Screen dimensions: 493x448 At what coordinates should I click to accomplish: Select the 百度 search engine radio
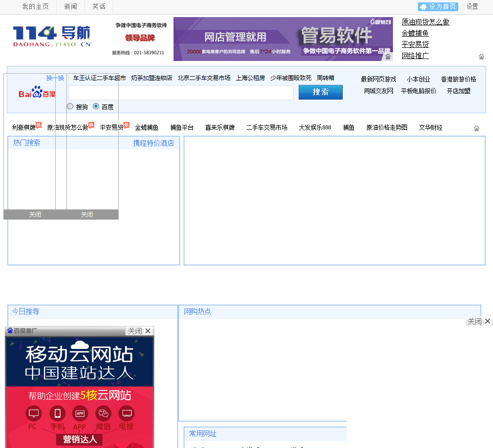pyautogui.click(x=96, y=106)
